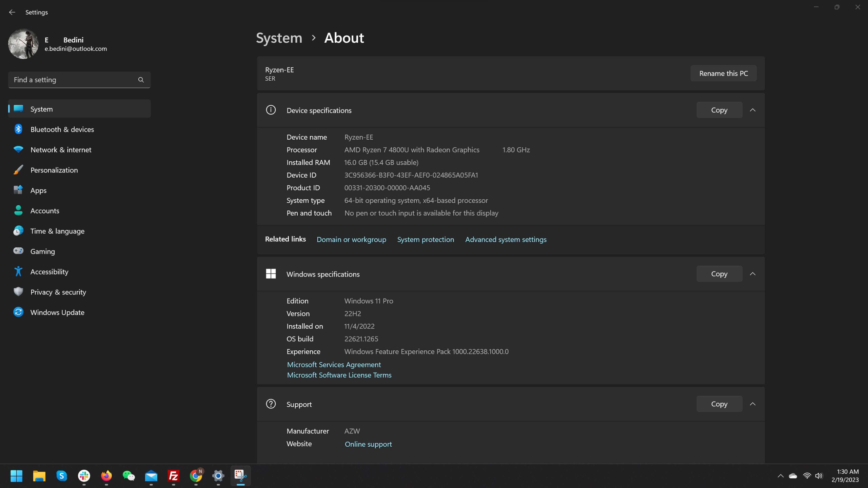Screen dimensions: 868x488
Task: Open Windows Update settings
Action: 57,312
